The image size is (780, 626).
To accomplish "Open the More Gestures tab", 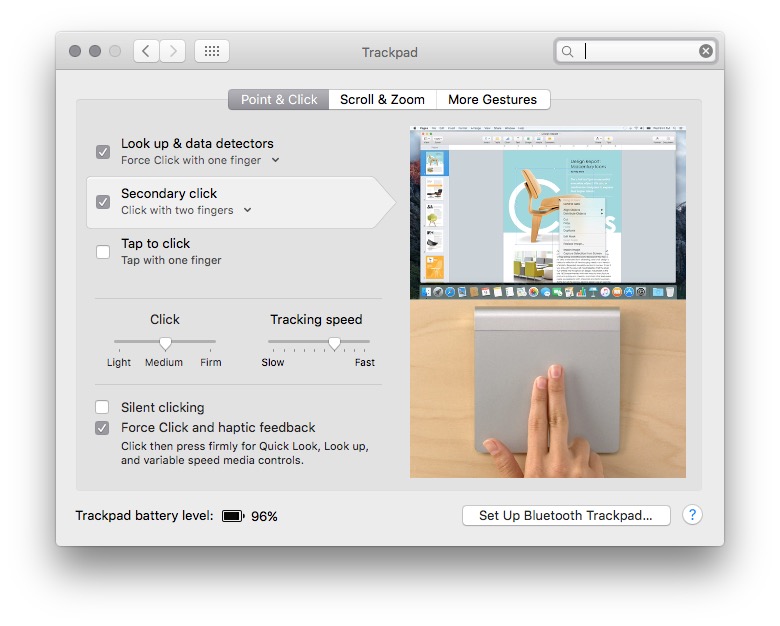I will 492,99.
